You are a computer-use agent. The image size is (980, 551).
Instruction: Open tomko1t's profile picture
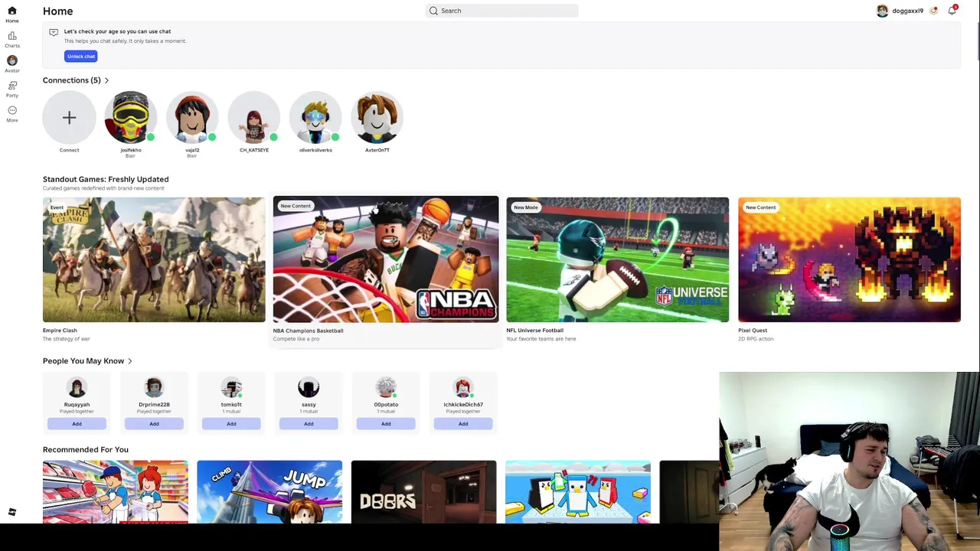pyautogui.click(x=231, y=388)
